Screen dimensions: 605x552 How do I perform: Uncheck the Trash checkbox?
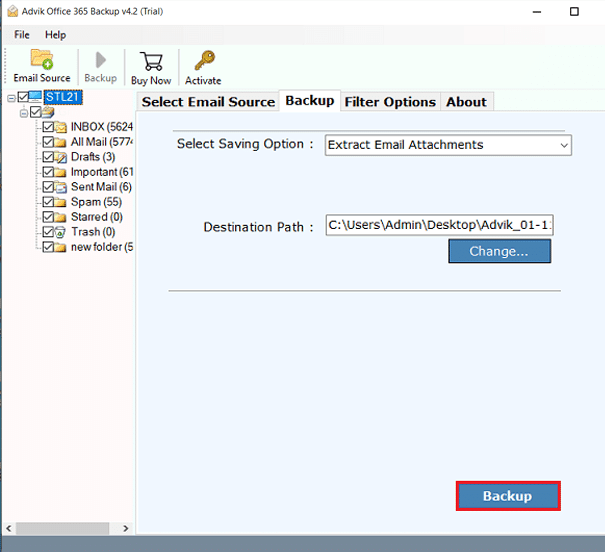pos(48,232)
